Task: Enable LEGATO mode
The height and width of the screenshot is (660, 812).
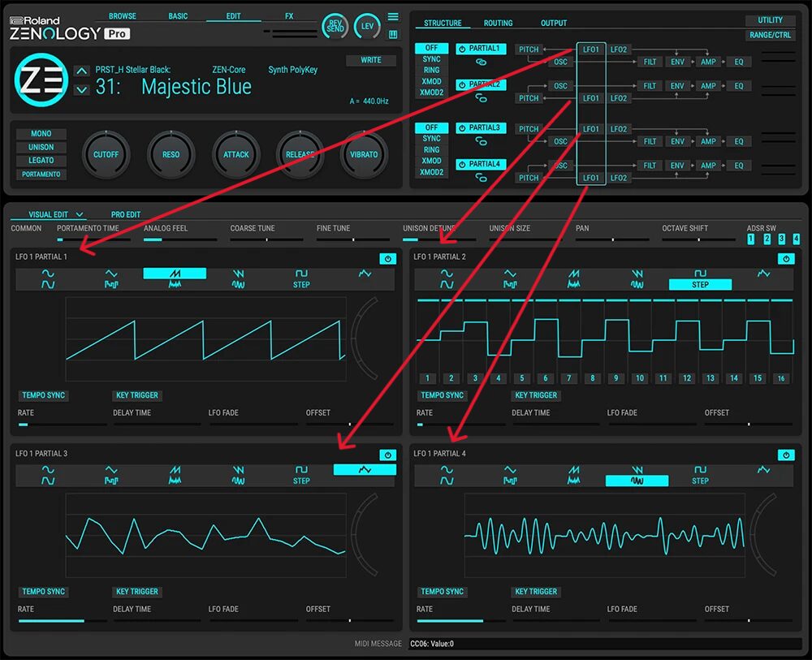Action: [41, 161]
